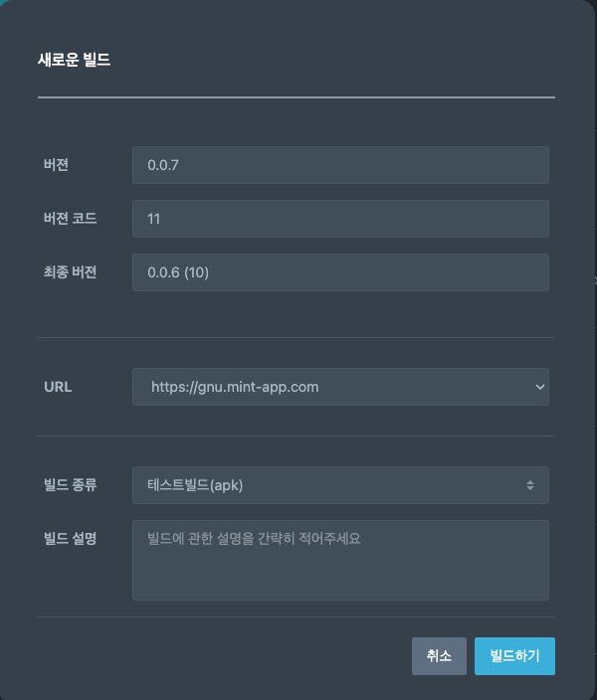
Task: Click the 버전 코드 label
Action: click(x=71, y=219)
